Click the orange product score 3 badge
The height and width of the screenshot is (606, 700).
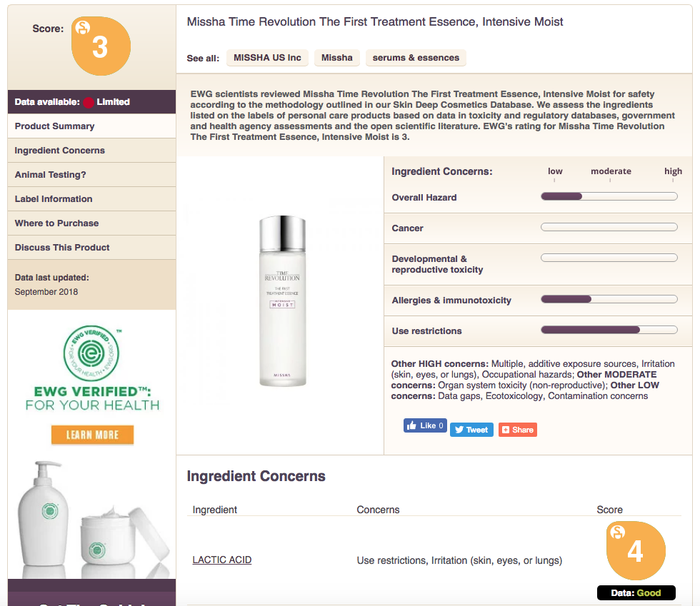click(101, 46)
